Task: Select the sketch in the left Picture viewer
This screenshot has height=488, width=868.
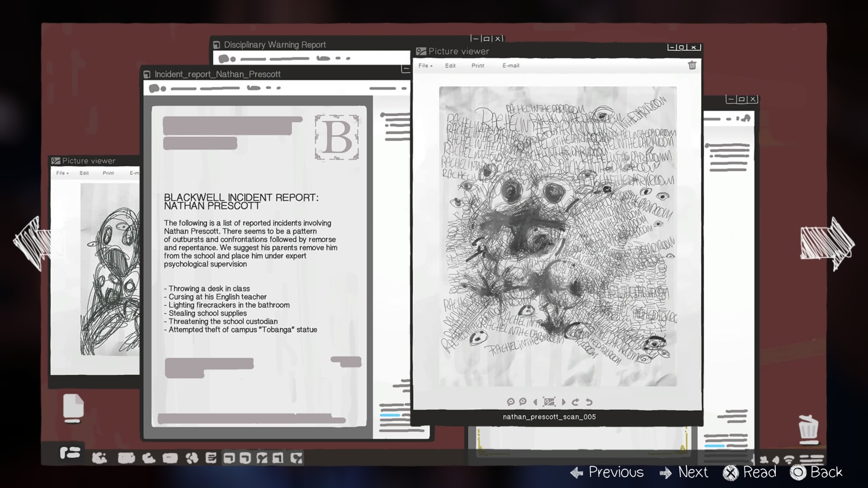Action: click(110, 269)
